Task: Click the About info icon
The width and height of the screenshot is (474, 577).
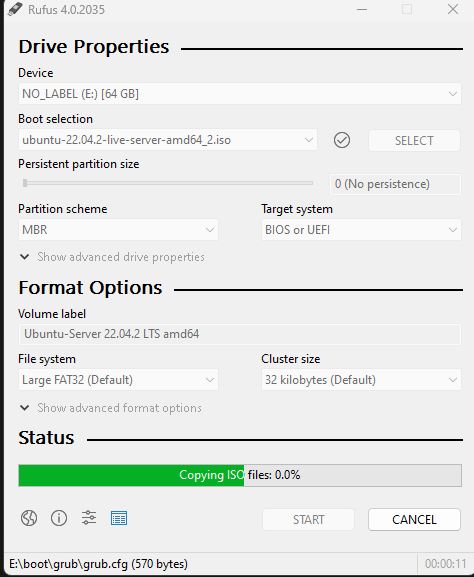Action: [59, 518]
